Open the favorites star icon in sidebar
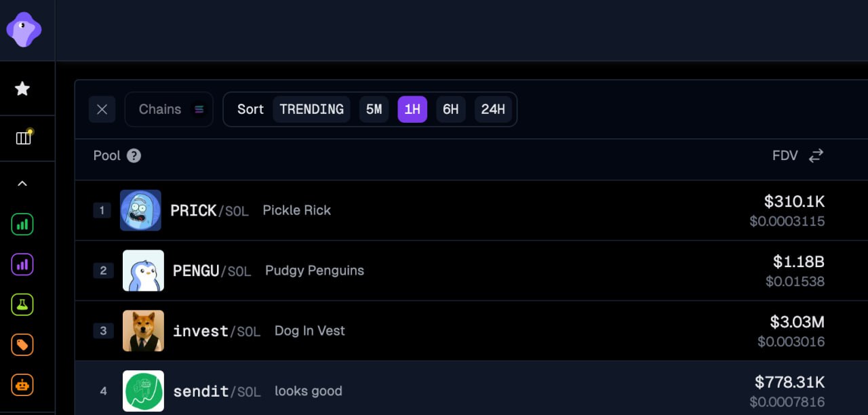 tap(22, 89)
